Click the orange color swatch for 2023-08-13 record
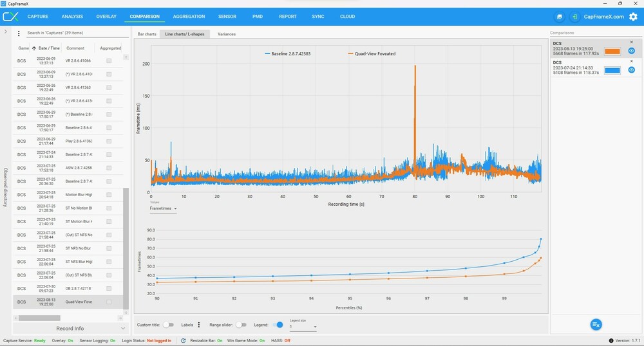The image size is (644, 346). coord(612,51)
